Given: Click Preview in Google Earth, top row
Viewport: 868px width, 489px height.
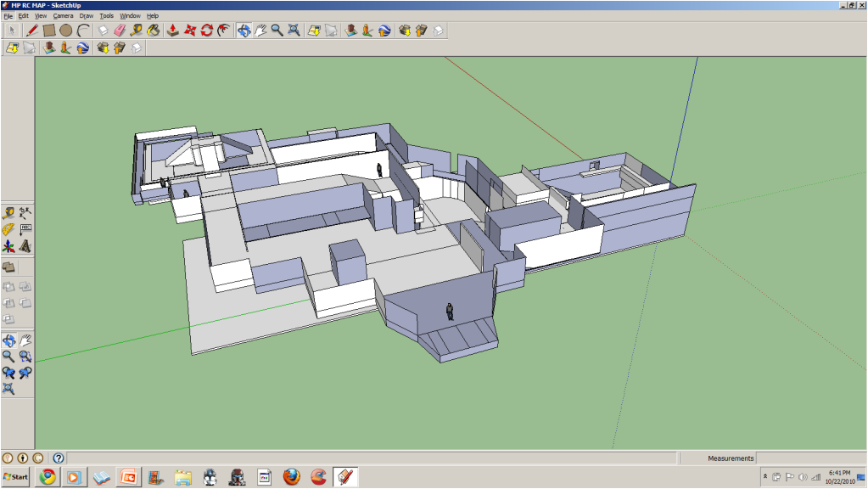Looking at the screenshot, I should pyautogui.click(x=384, y=31).
